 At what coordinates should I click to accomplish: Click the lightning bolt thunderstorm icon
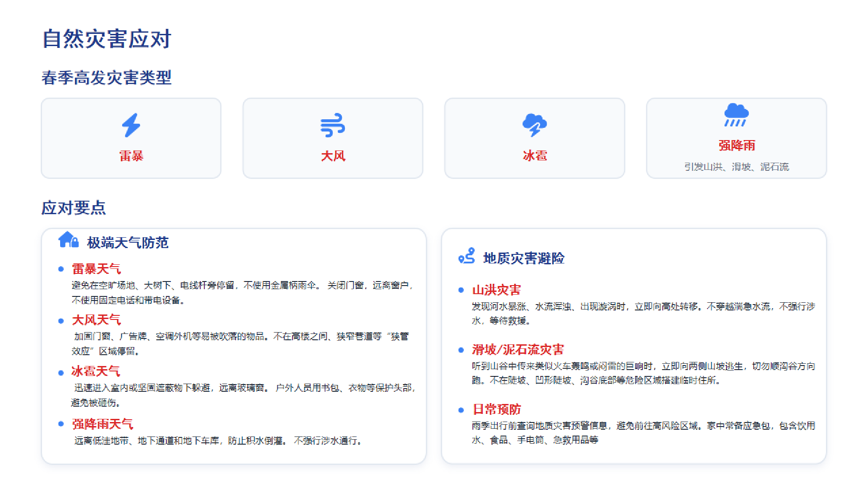[131, 125]
